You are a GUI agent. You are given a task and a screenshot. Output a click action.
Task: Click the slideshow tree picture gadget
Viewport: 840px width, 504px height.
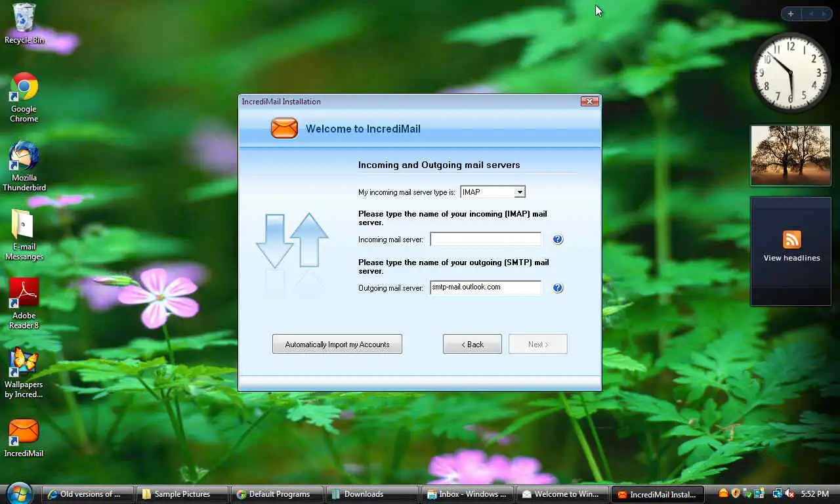791,156
